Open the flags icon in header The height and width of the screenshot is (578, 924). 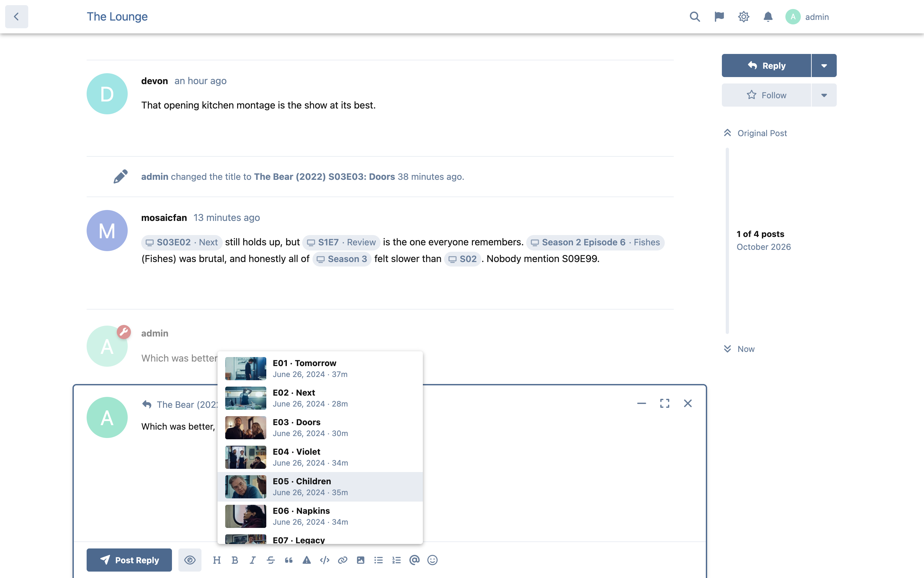[719, 17]
